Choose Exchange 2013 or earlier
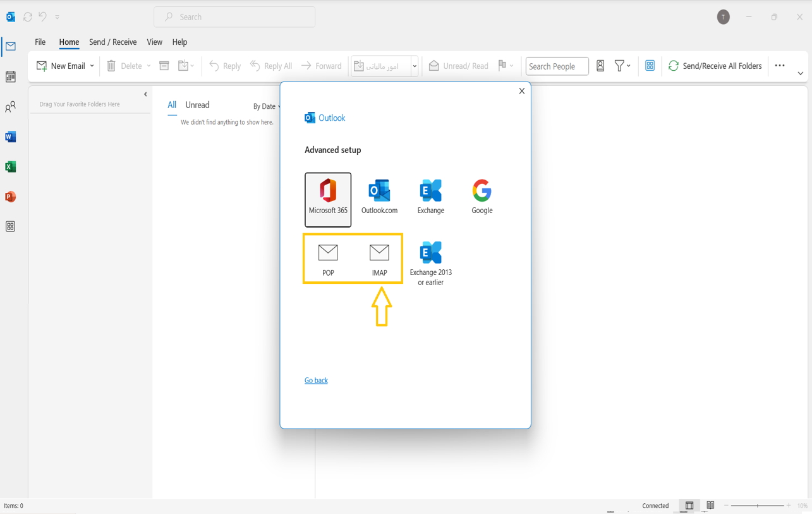The height and width of the screenshot is (514, 812). click(x=431, y=264)
